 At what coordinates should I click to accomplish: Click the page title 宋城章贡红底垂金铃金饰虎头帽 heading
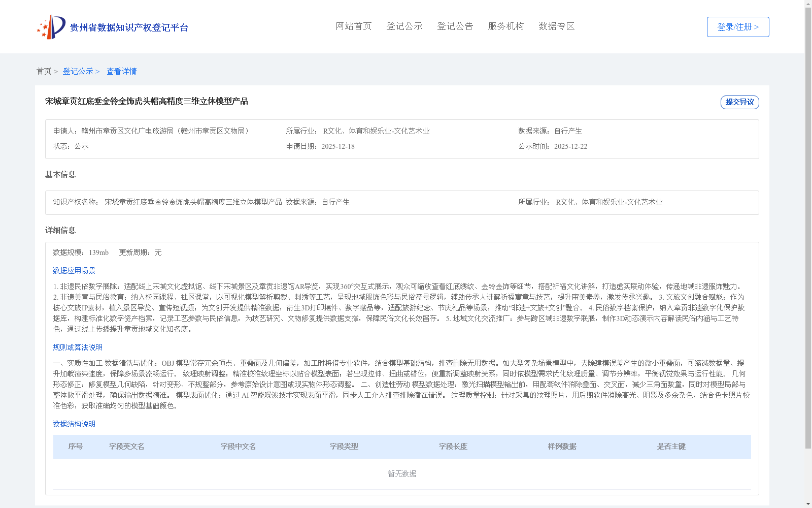(x=147, y=102)
